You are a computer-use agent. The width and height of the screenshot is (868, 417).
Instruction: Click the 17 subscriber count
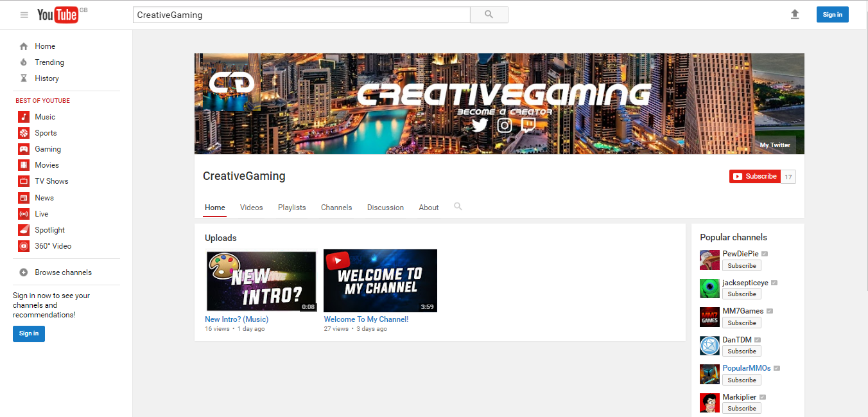[x=788, y=176]
